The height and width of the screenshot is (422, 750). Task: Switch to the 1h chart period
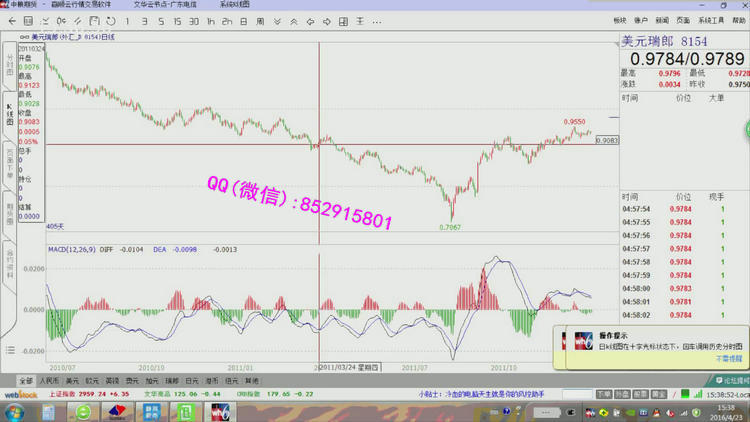pyautogui.click(x=213, y=20)
